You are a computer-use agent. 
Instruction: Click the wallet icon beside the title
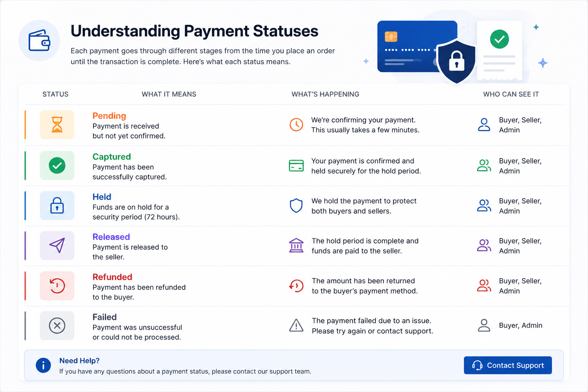39,41
